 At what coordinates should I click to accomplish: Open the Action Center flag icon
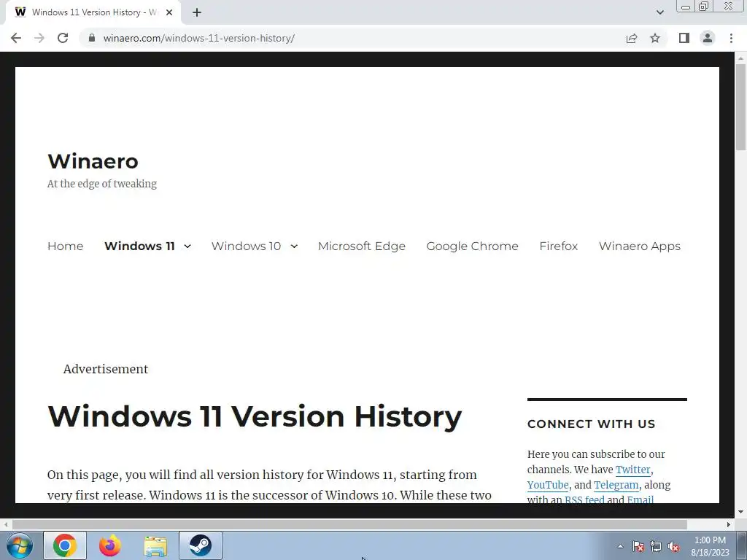click(x=638, y=546)
